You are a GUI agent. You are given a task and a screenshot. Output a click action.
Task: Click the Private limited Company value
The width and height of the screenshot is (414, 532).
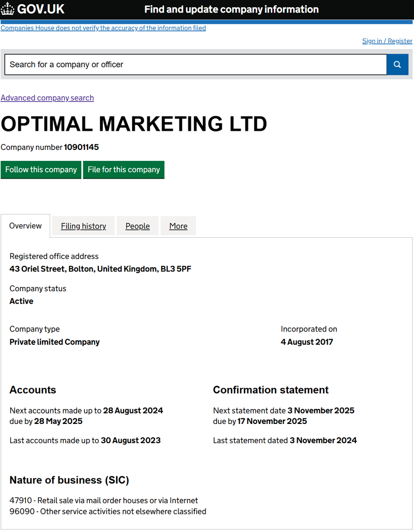pyautogui.click(x=54, y=342)
